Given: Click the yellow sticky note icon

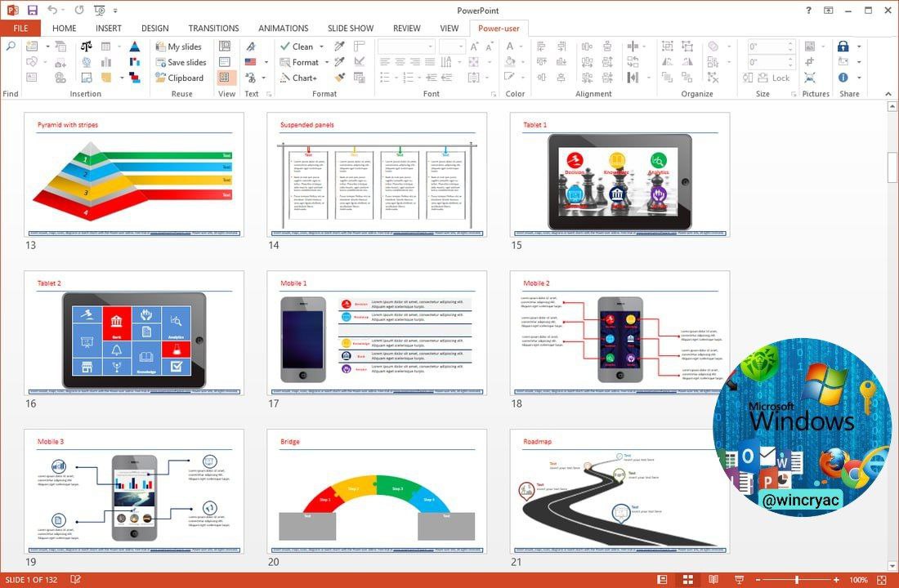Looking at the screenshot, I should pyautogui.click(x=106, y=78).
